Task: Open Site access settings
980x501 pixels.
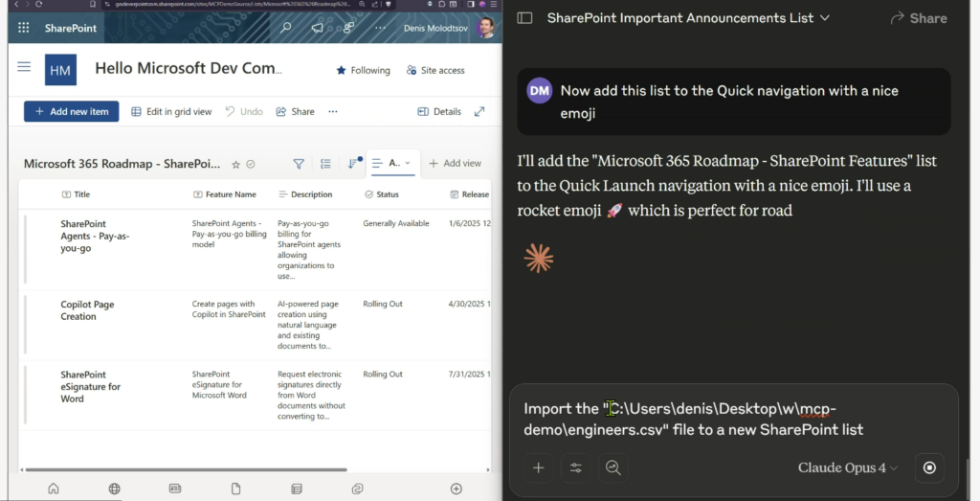Action: pos(435,70)
